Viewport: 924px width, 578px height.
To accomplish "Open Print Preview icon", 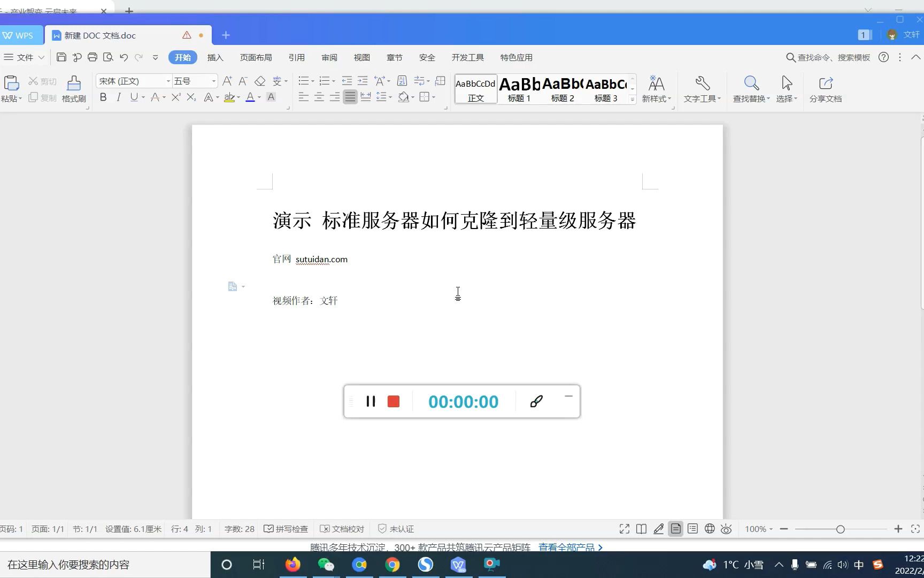I will (108, 57).
